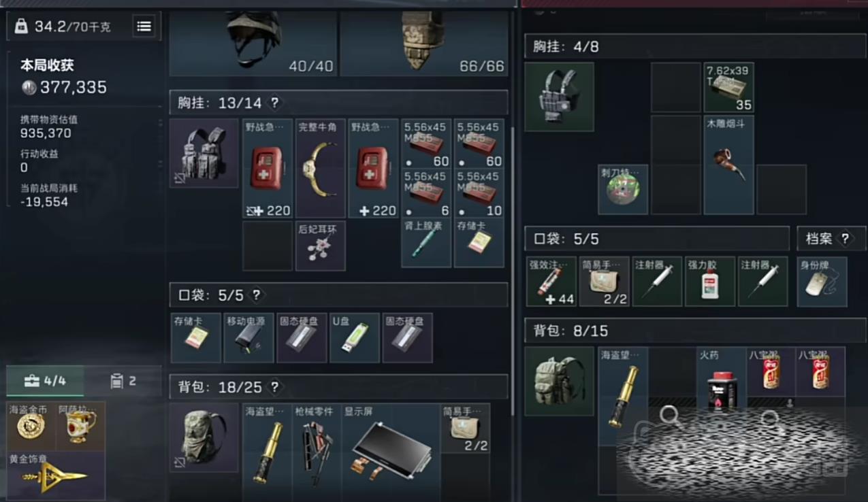Select the 完整牛角 horn item
The width and height of the screenshot is (868, 502).
tap(321, 169)
